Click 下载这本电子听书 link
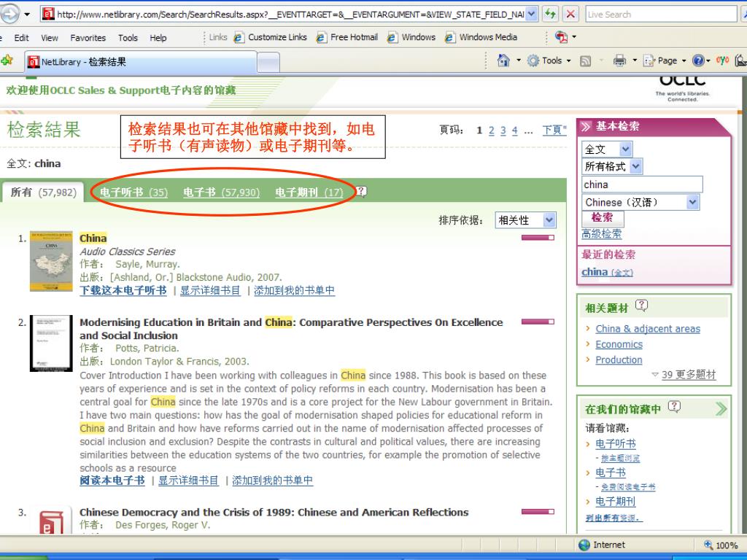Viewport: 747px width, 560px height. click(x=123, y=290)
